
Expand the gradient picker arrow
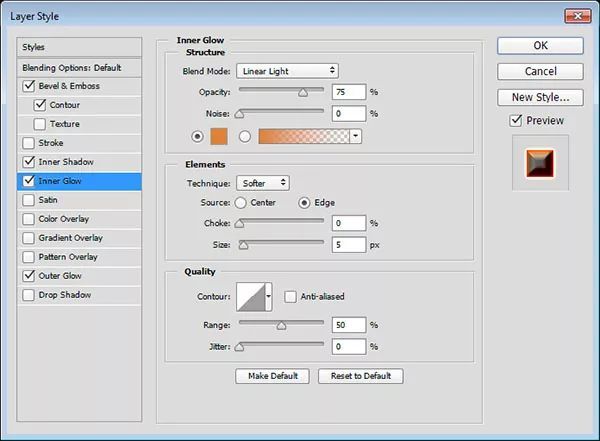356,136
